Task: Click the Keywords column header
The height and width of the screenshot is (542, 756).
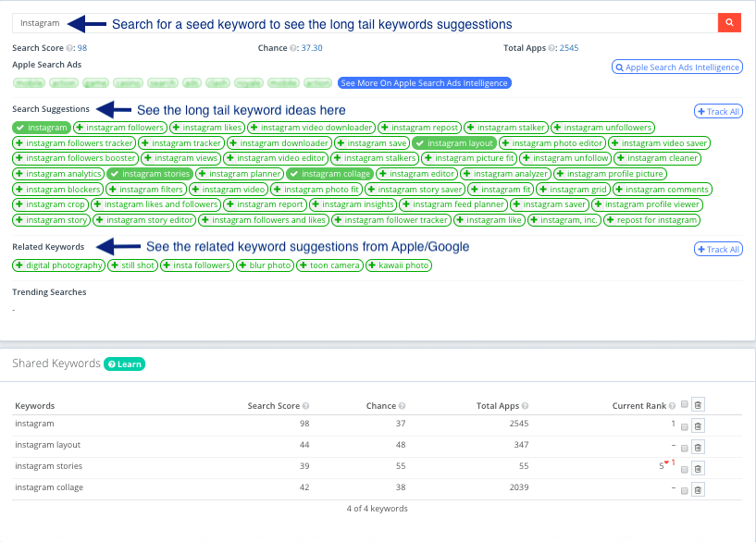Action: [35, 406]
